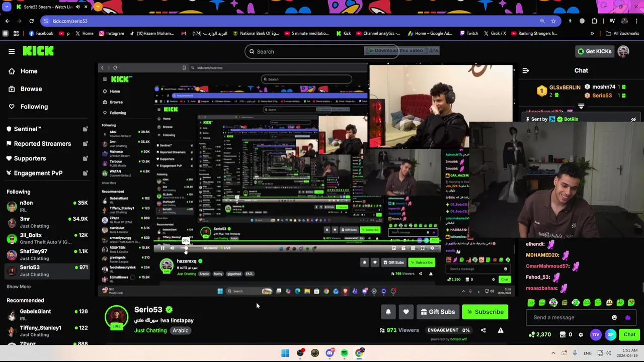Viewport: 644px width, 362px height.
Task: Open the Instagram bookmark in the bookmarks bar
Action: [111, 34]
